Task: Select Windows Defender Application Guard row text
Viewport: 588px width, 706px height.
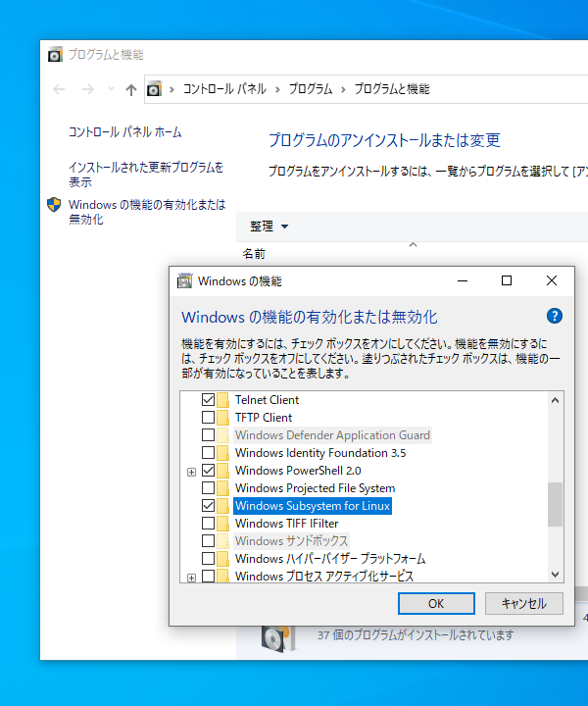Action: (332, 435)
